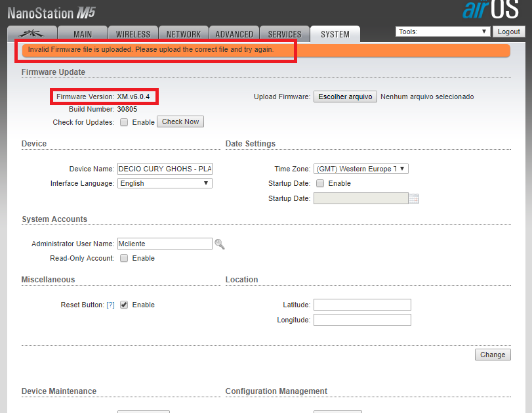This screenshot has width=532, height=413.
Task: Click the Change button
Action: click(x=493, y=355)
